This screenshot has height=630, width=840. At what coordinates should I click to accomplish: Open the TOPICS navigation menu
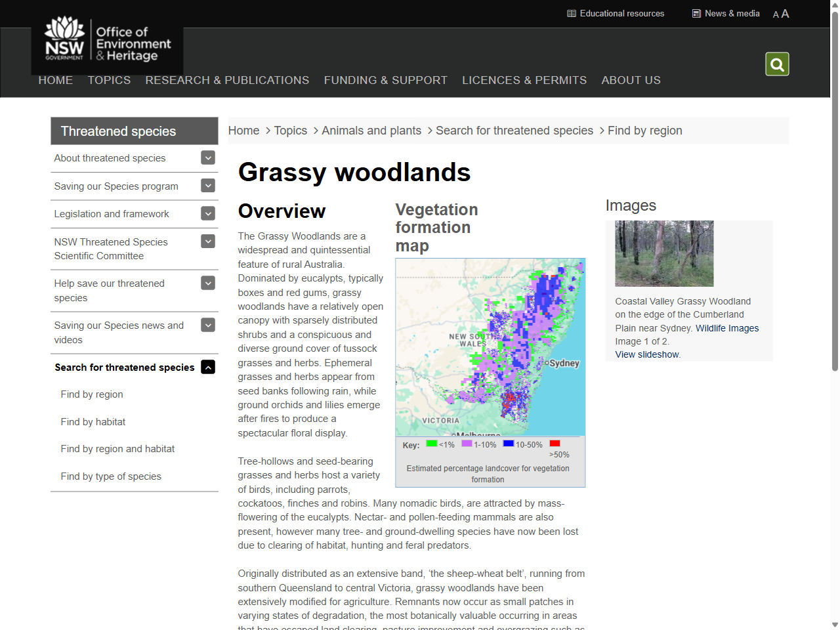click(109, 80)
